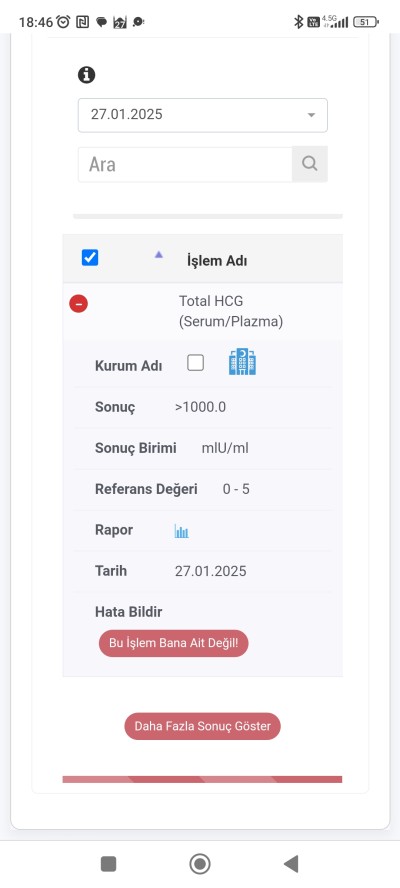This screenshot has width=400, height=888.
Task: Click the İşlem Adı column header
Action: point(217,261)
